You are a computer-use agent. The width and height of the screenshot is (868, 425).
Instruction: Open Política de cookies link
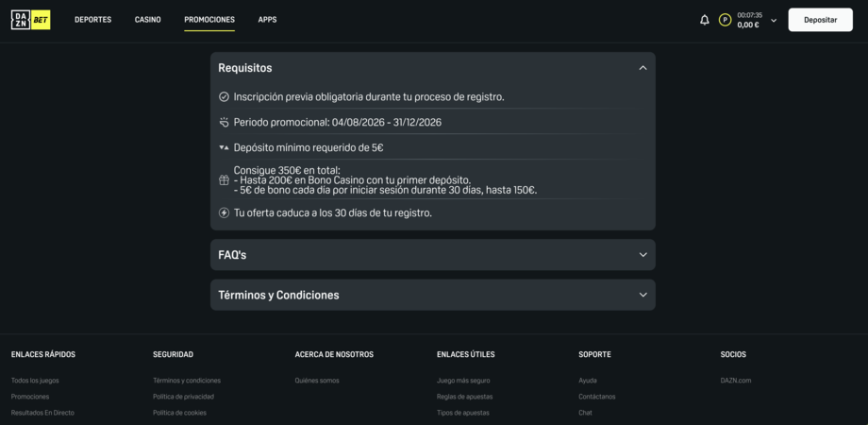click(x=179, y=413)
